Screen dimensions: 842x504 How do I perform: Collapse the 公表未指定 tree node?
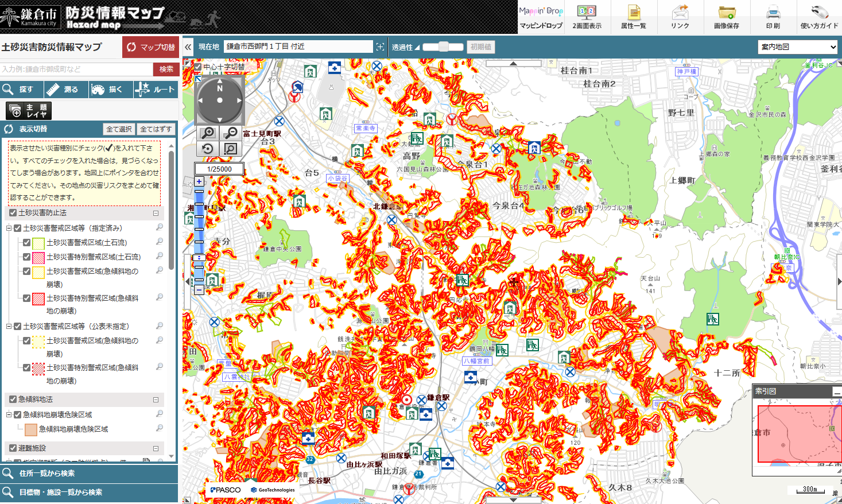[x=9, y=326]
